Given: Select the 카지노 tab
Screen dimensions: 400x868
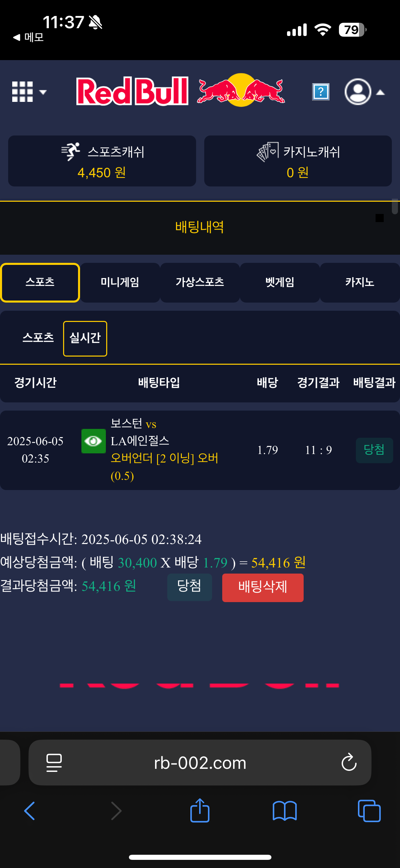Looking at the screenshot, I should 360,282.
